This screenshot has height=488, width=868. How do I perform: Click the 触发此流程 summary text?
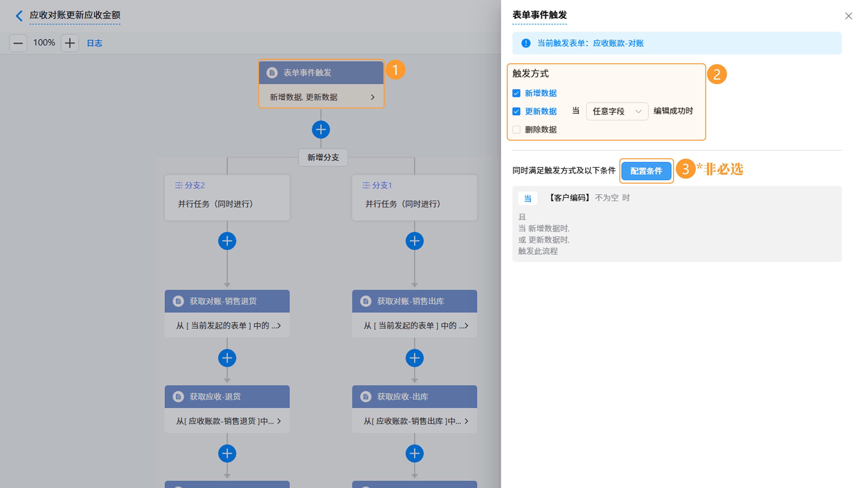tap(538, 251)
